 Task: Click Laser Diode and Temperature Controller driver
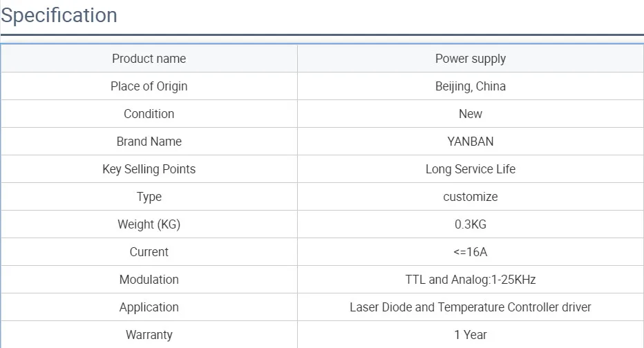(x=471, y=307)
